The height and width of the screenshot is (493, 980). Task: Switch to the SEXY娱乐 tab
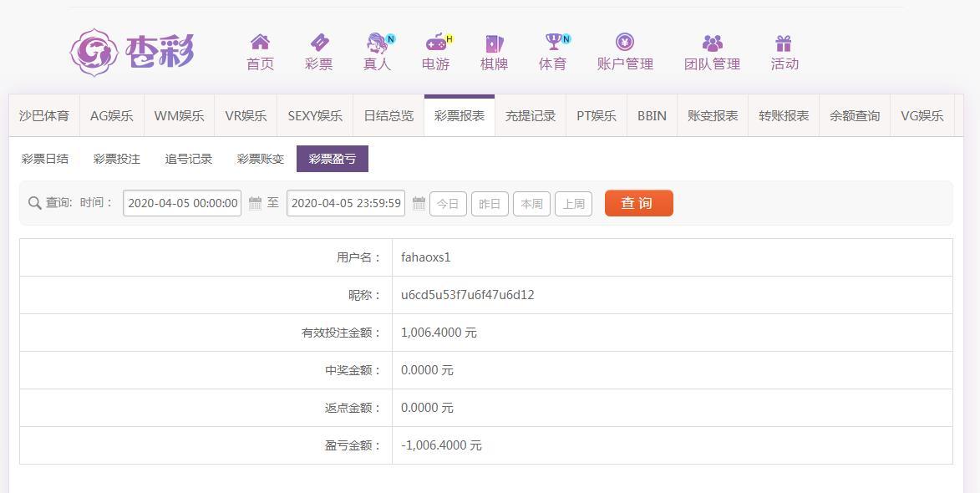(315, 115)
